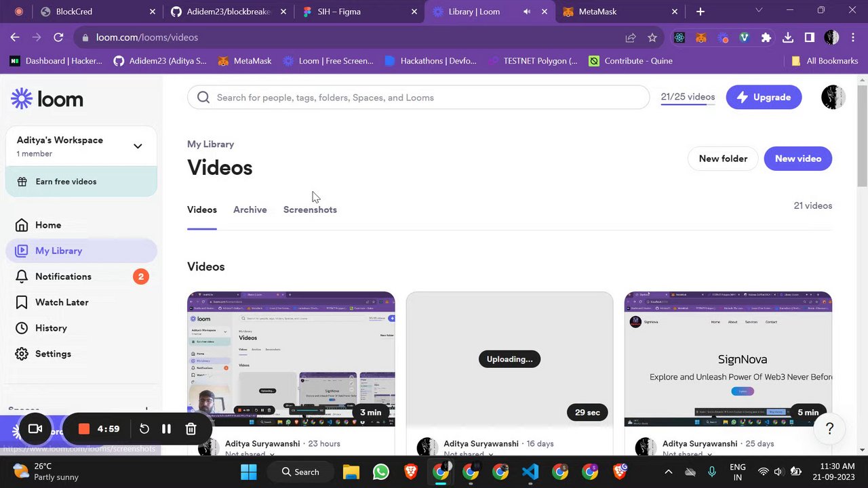The height and width of the screenshot is (488, 868).
Task: Open the Contribute - Quine bookmark
Action: [631, 61]
